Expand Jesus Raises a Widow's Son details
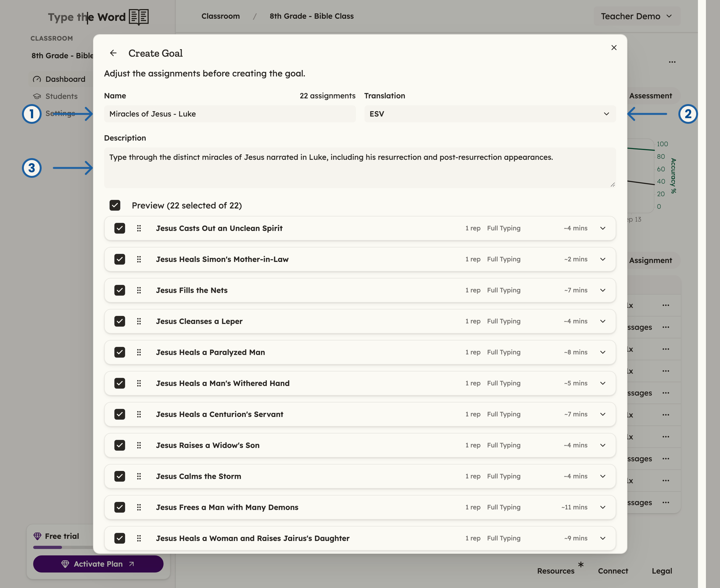 coord(602,445)
